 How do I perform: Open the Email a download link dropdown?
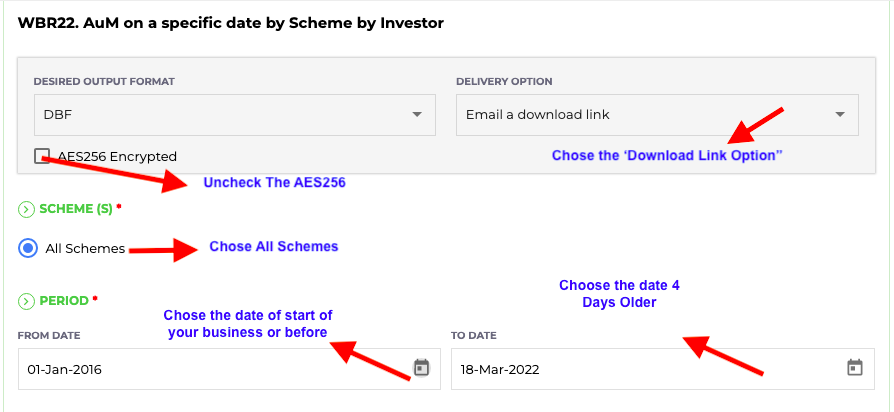[657, 115]
